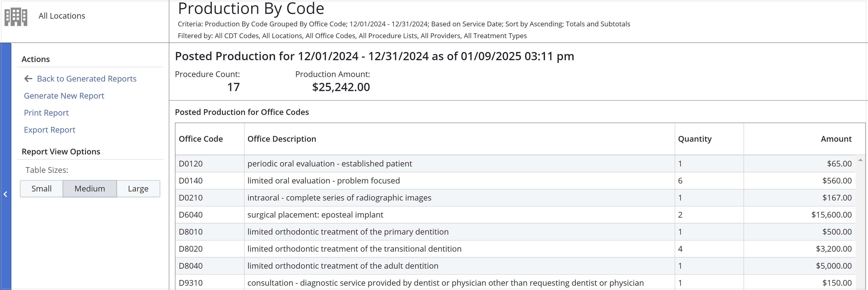Click the Office Description column header
868x290 pixels.
click(282, 139)
